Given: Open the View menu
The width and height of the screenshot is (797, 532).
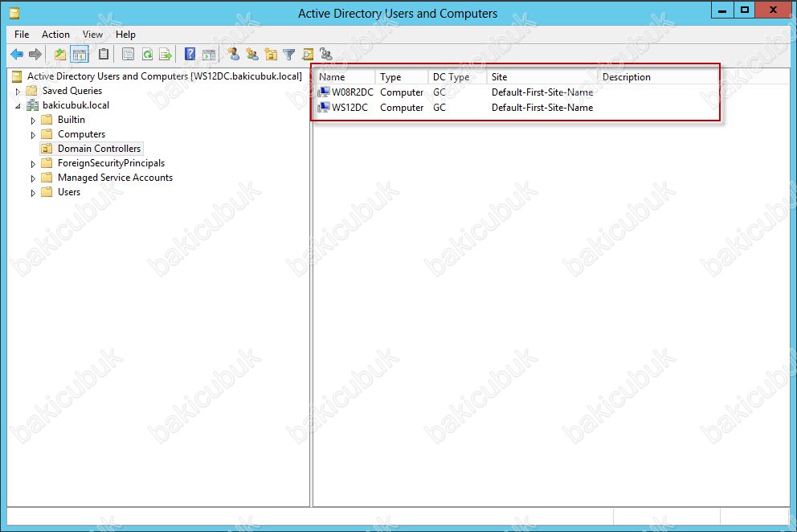Looking at the screenshot, I should coord(92,34).
